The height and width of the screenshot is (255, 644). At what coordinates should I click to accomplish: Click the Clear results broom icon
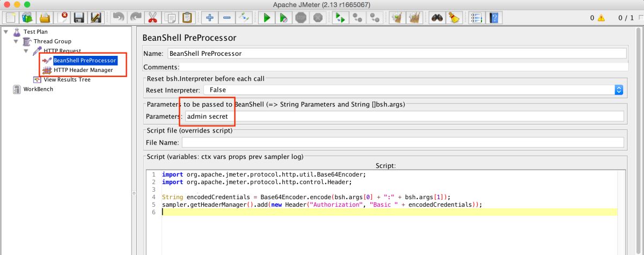point(397,18)
